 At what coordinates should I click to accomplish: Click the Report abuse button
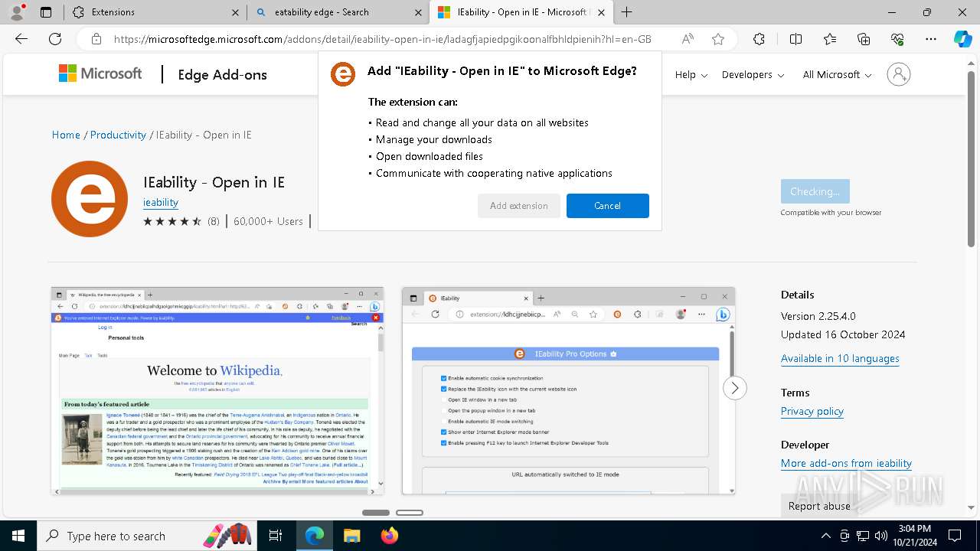tap(819, 506)
